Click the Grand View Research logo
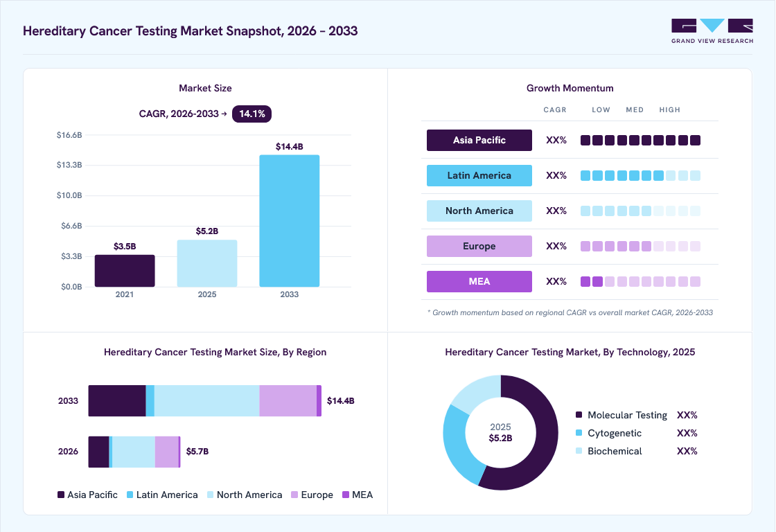The width and height of the screenshot is (776, 532). (x=712, y=31)
